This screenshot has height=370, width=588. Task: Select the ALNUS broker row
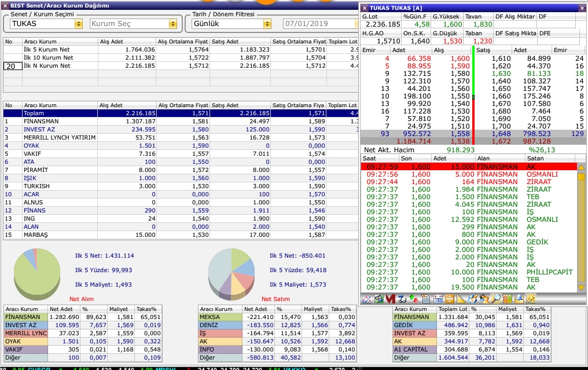[181, 203]
